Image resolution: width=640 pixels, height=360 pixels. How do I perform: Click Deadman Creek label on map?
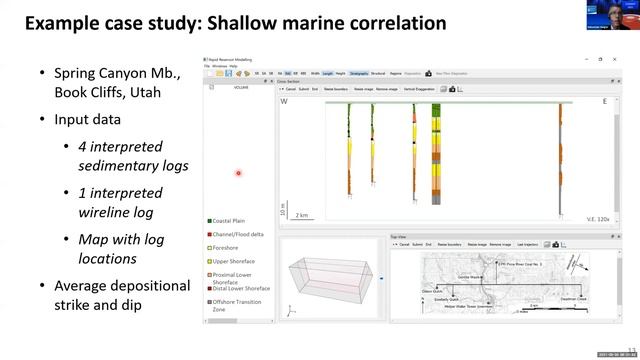click(573, 299)
